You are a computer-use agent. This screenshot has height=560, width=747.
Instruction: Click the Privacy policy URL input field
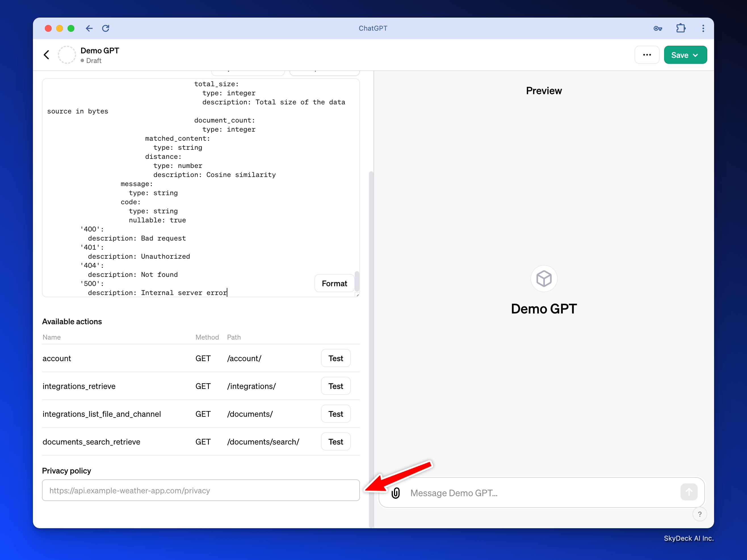click(201, 490)
